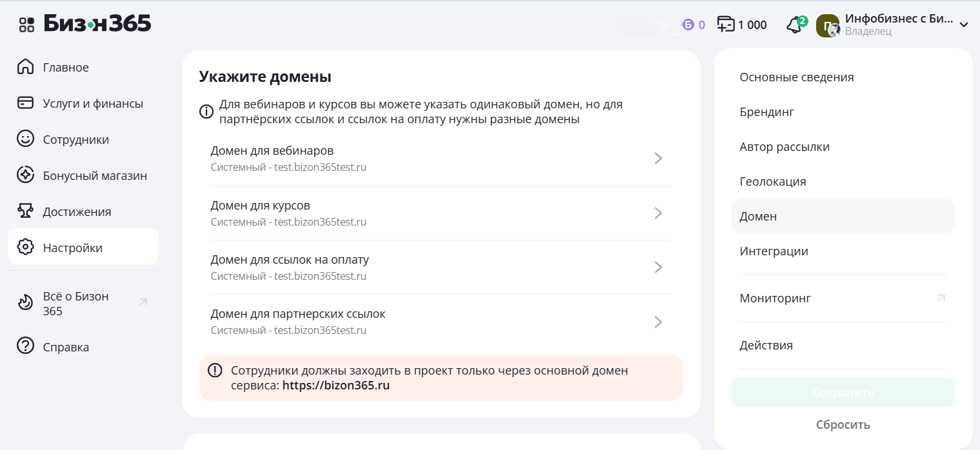Viewport: 980px width, 450px height.
Task: Click the Достижения trophy icon
Action: 25,211
